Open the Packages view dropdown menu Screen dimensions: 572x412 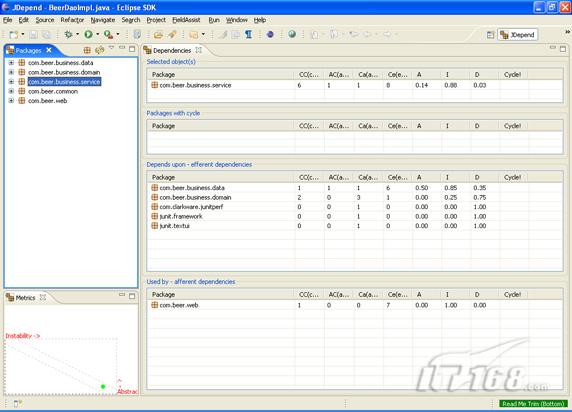tap(112, 48)
